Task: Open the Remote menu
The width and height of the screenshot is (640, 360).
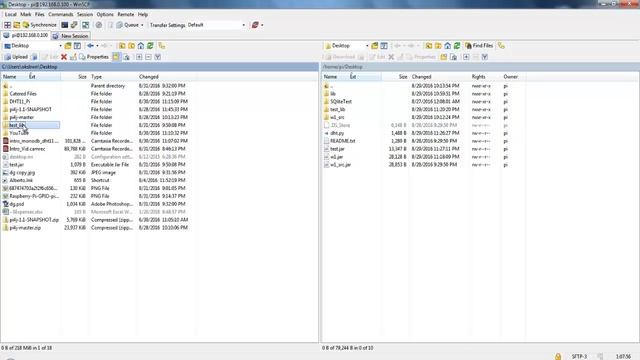Action: point(126,14)
